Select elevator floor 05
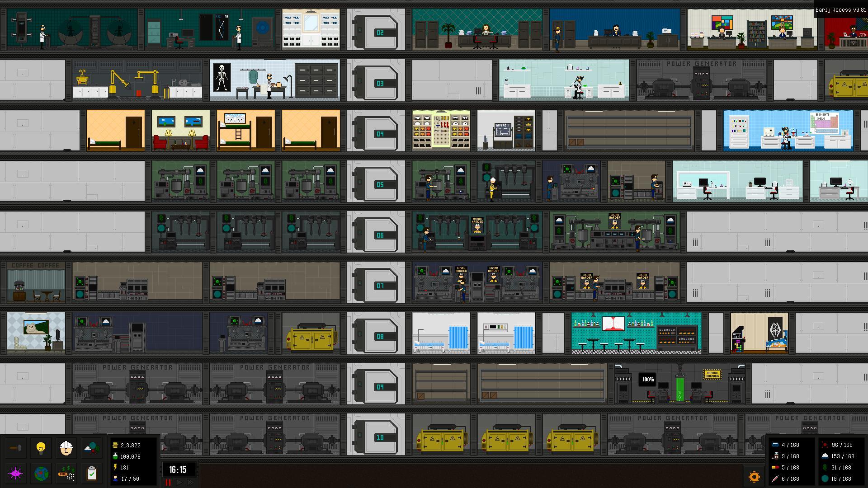The image size is (868, 488). [379, 184]
